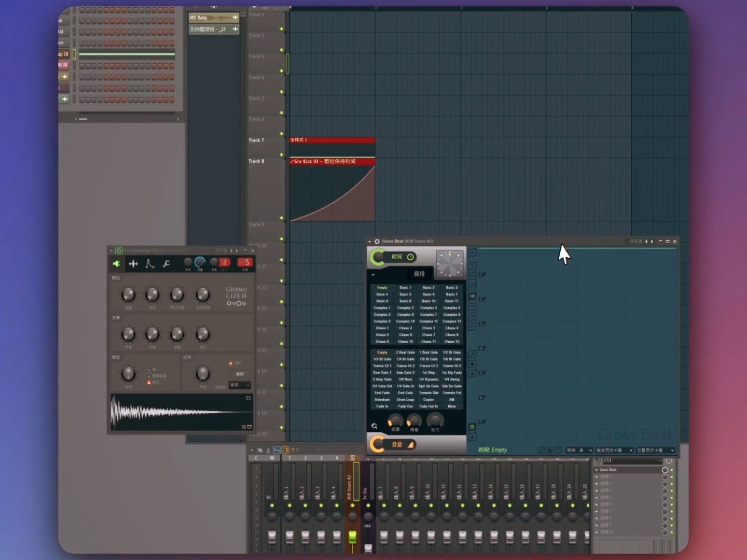Image resolution: width=747 pixels, height=560 pixels.
Task: Select the 保持 tab in Gross Beat
Action: coord(419,274)
